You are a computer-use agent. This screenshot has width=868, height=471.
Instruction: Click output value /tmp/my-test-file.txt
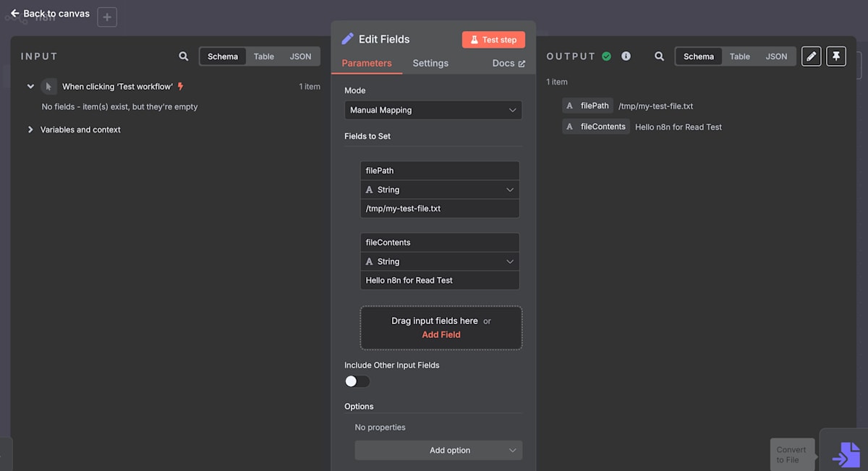click(x=656, y=106)
